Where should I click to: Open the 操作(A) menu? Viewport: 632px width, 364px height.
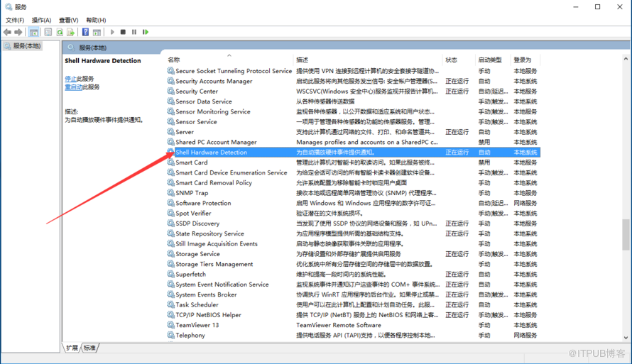(x=41, y=20)
